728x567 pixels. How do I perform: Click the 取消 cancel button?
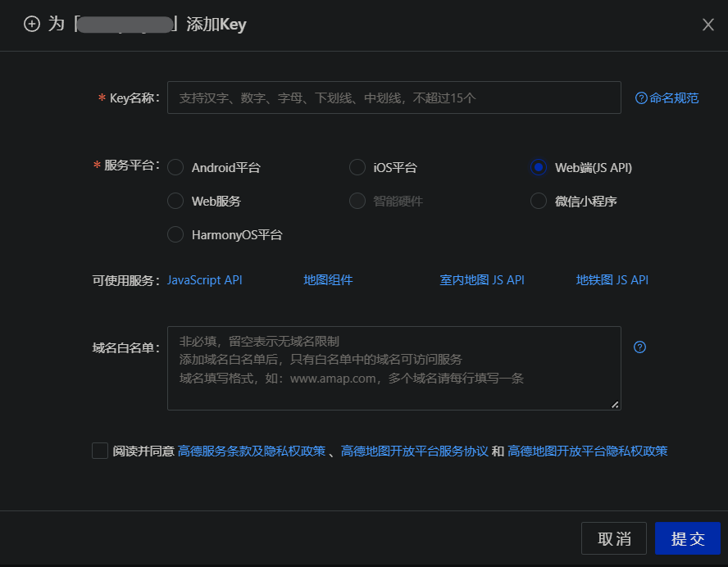(x=613, y=538)
